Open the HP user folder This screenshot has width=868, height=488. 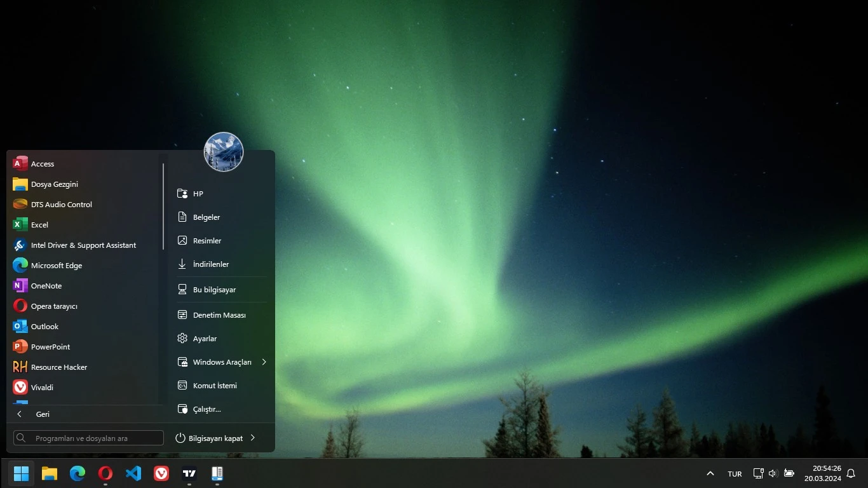point(221,194)
